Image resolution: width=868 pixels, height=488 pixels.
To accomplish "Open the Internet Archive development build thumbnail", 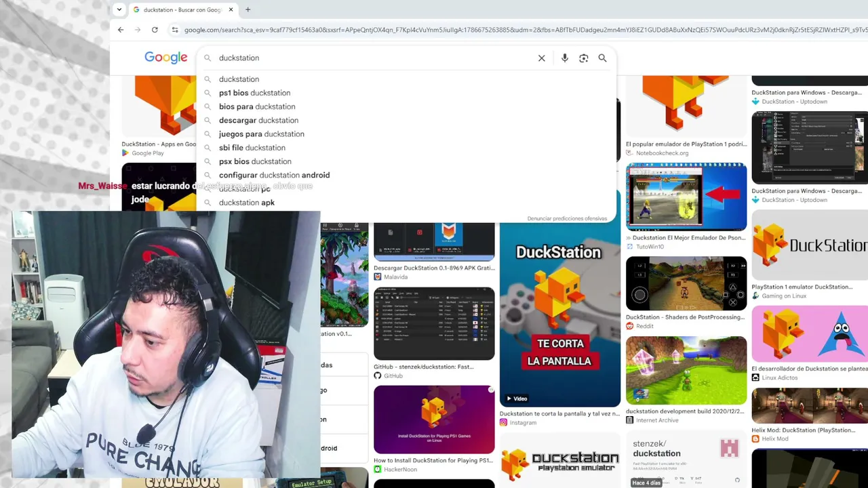I will click(686, 370).
